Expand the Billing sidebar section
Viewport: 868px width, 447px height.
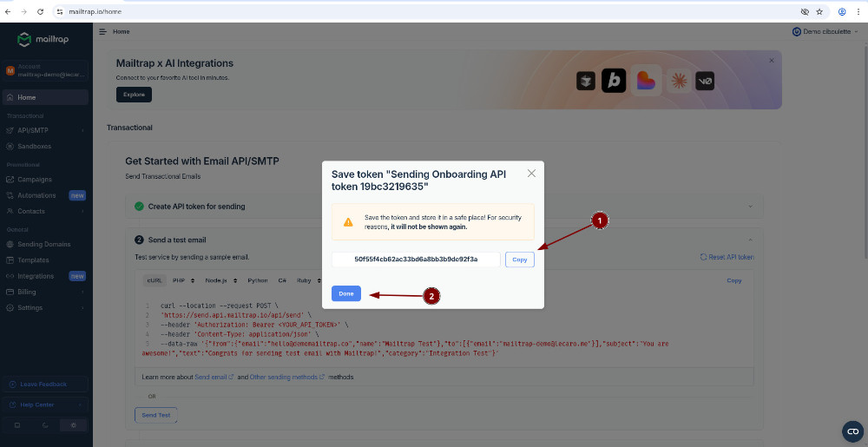tap(82, 292)
